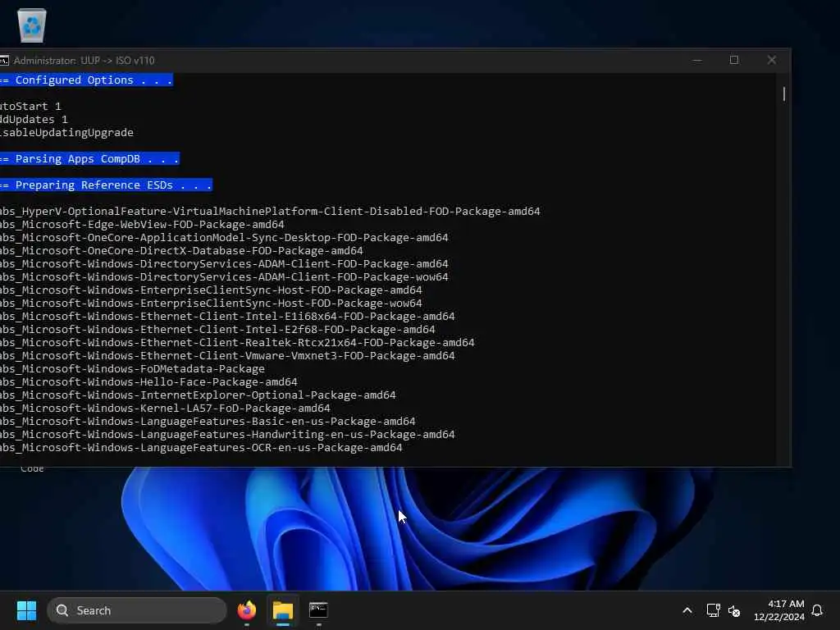Click the EnterpriseClientSync-Host-FOD-Package-wow64 line
This screenshot has height=630, width=840.
(x=211, y=304)
